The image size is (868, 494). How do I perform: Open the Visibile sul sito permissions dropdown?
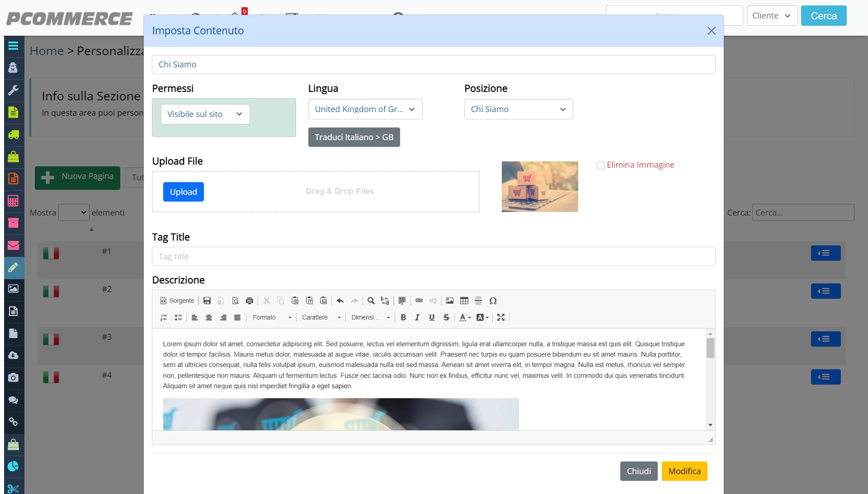tap(205, 114)
